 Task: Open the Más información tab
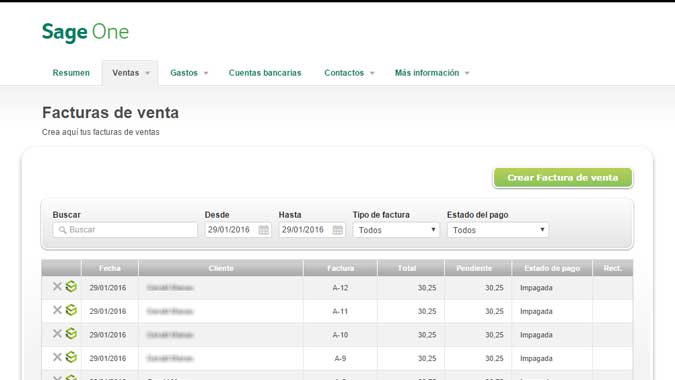coord(427,73)
